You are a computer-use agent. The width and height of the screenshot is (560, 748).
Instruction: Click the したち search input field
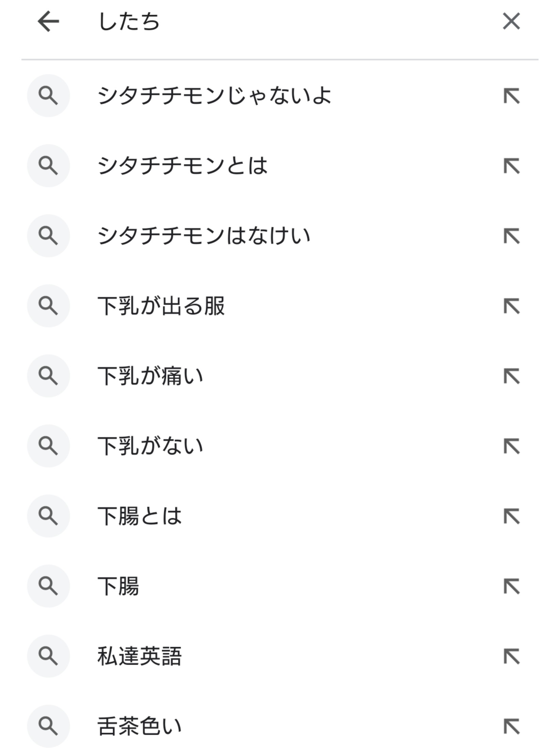[273, 22]
